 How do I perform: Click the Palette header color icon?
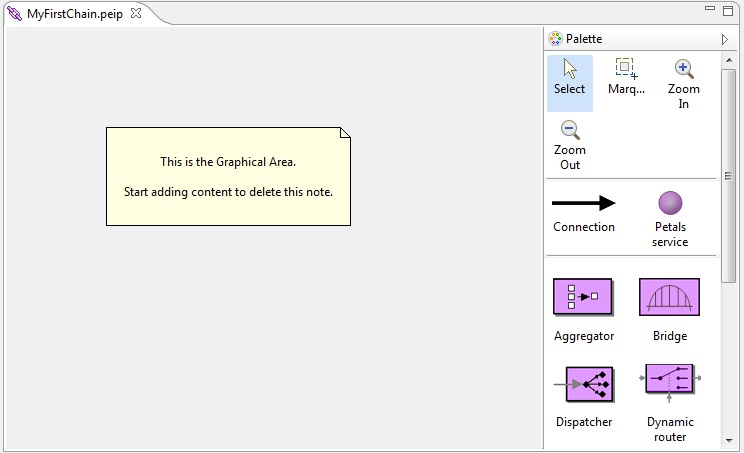point(555,39)
